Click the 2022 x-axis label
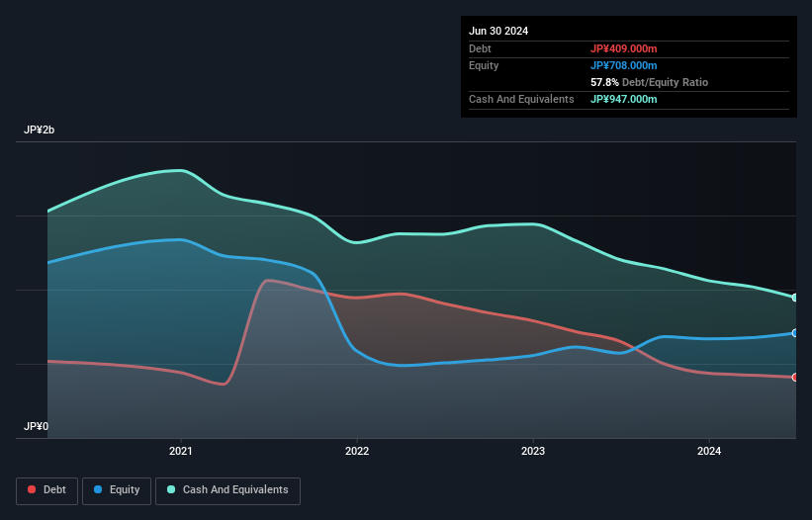812x520 pixels. [357, 451]
